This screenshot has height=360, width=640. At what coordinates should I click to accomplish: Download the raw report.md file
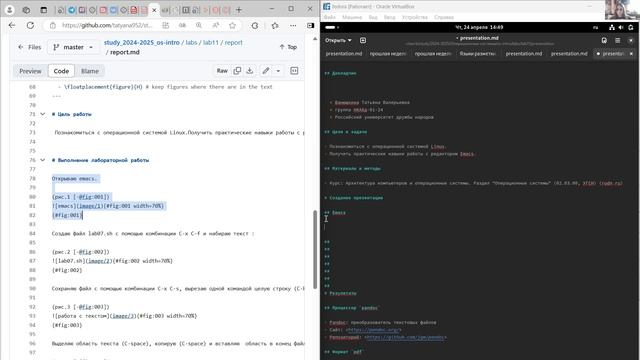250,71
